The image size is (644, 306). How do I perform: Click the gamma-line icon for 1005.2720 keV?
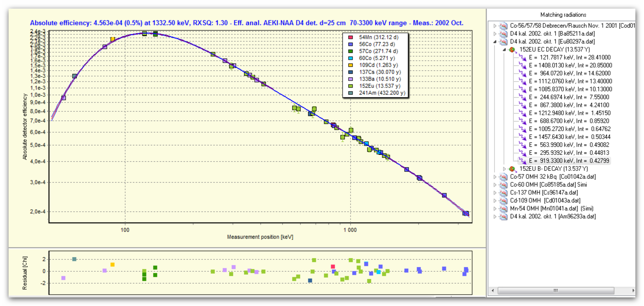click(522, 129)
